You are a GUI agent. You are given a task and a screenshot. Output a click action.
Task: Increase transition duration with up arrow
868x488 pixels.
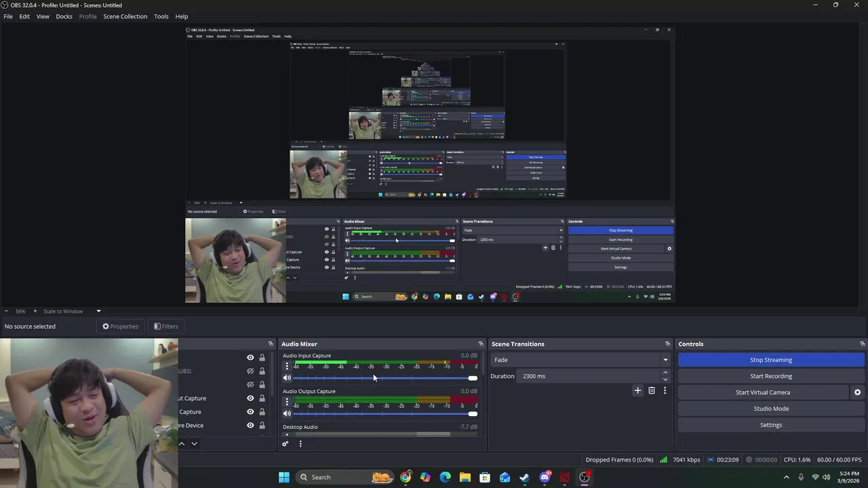(665, 373)
